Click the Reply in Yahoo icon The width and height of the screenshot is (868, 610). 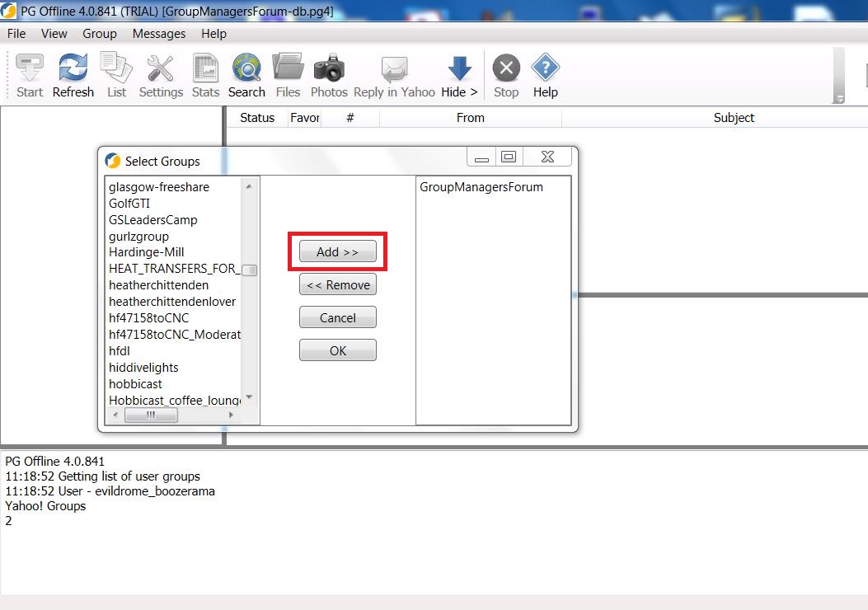393,74
